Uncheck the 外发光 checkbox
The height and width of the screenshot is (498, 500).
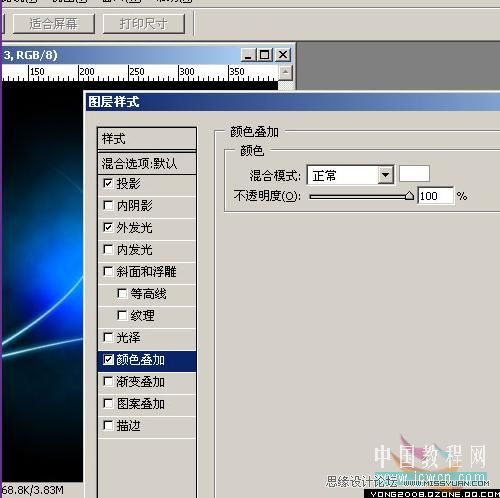pos(108,227)
